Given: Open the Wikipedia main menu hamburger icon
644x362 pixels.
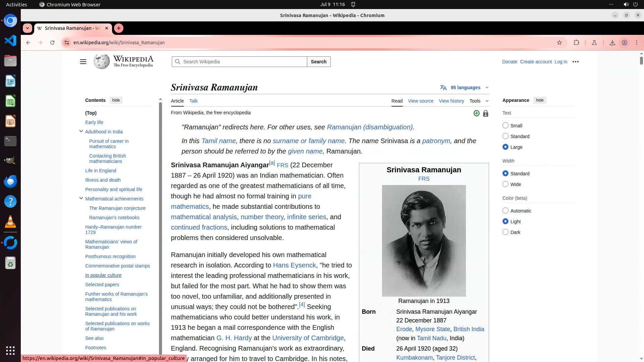Looking at the screenshot, I should [83, 62].
